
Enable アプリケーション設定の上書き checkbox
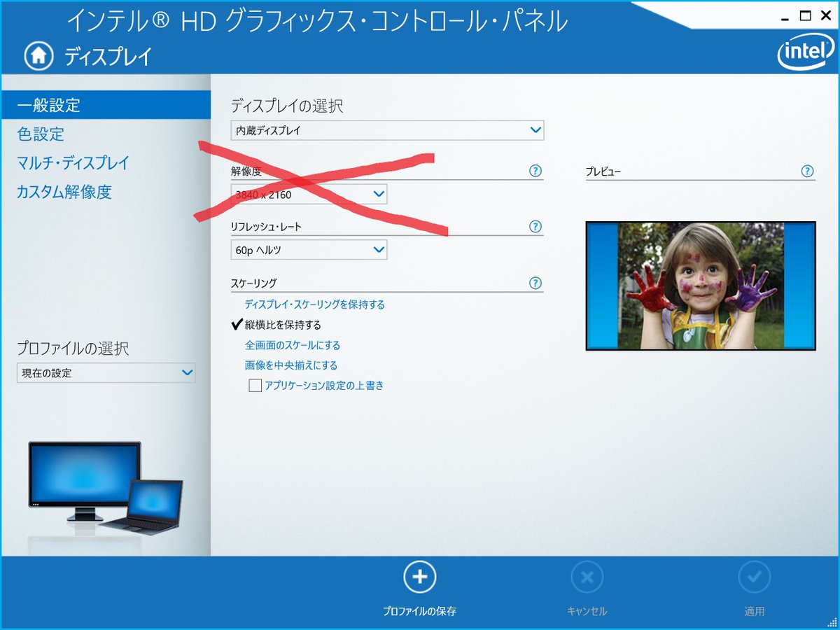pos(255,386)
